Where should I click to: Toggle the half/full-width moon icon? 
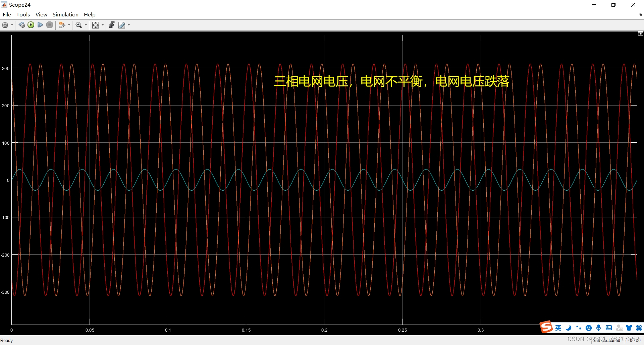coord(569,328)
